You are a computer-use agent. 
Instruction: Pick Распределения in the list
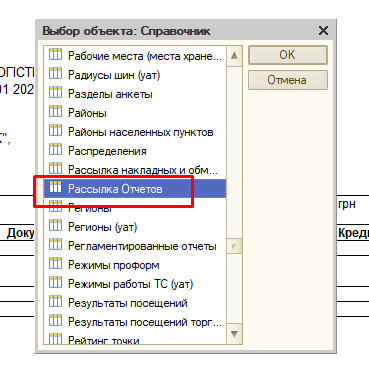point(135,151)
